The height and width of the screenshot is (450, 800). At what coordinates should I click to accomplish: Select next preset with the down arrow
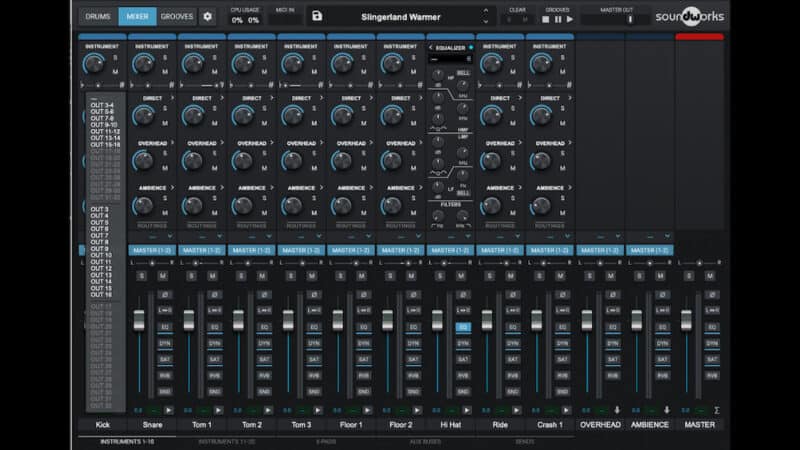[486, 22]
